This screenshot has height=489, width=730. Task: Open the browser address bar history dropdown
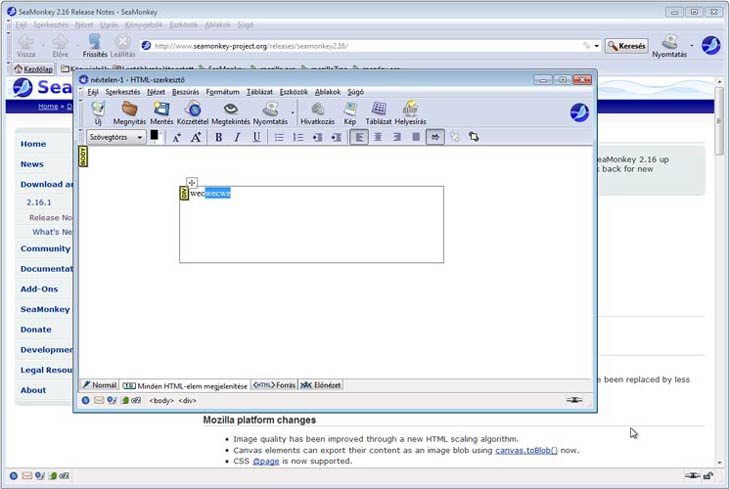coord(597,46)
